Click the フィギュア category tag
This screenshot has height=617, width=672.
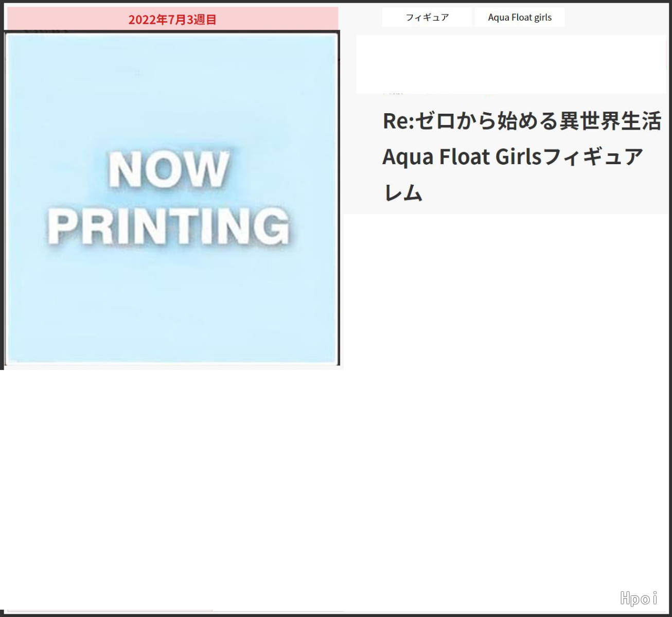[427, 17]
